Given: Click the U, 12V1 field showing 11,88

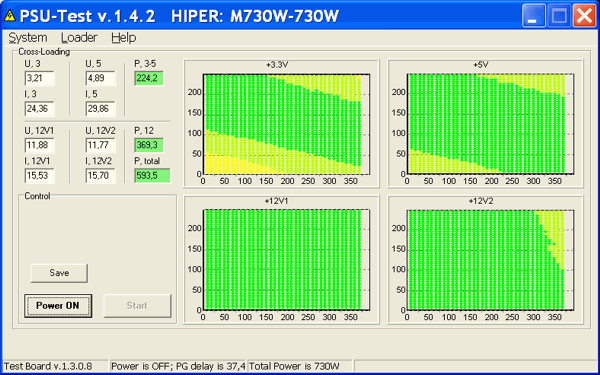Looking at the screenshot, I should click(39, 145).
